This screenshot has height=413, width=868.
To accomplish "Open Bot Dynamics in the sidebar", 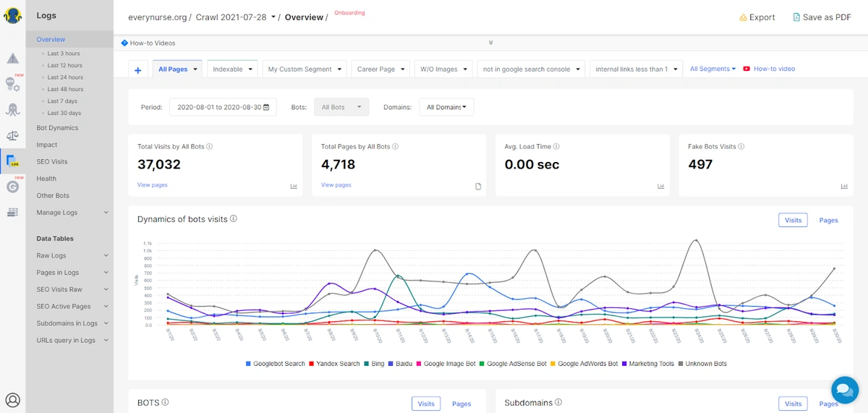I will click(x=57, y=128).
